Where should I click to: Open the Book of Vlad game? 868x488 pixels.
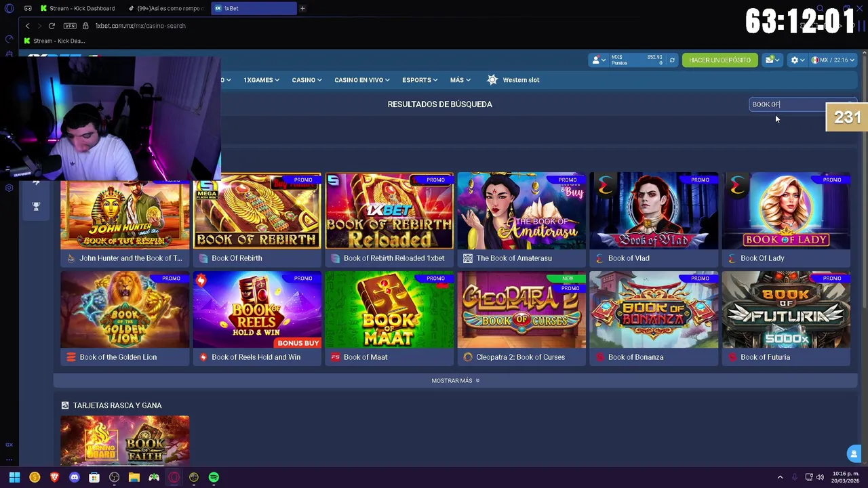pyautogui.click(x=654, y=211)
